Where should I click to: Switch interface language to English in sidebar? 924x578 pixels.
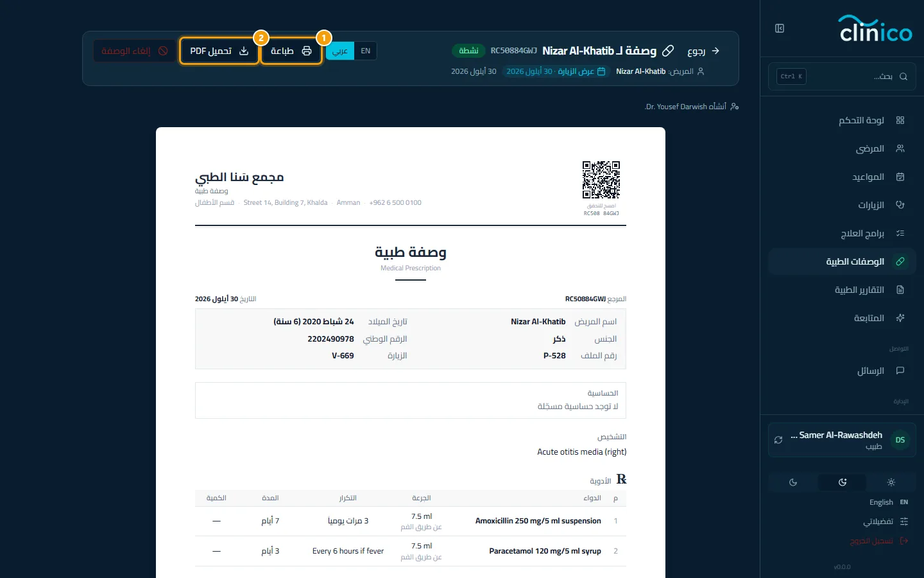[x=889, y=502]
